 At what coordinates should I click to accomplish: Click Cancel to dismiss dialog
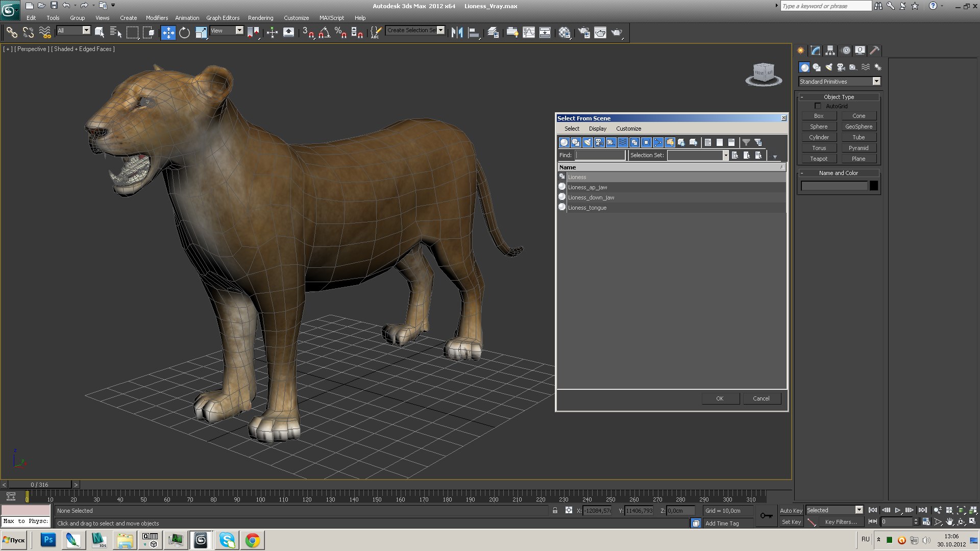(x=761, y=397)
